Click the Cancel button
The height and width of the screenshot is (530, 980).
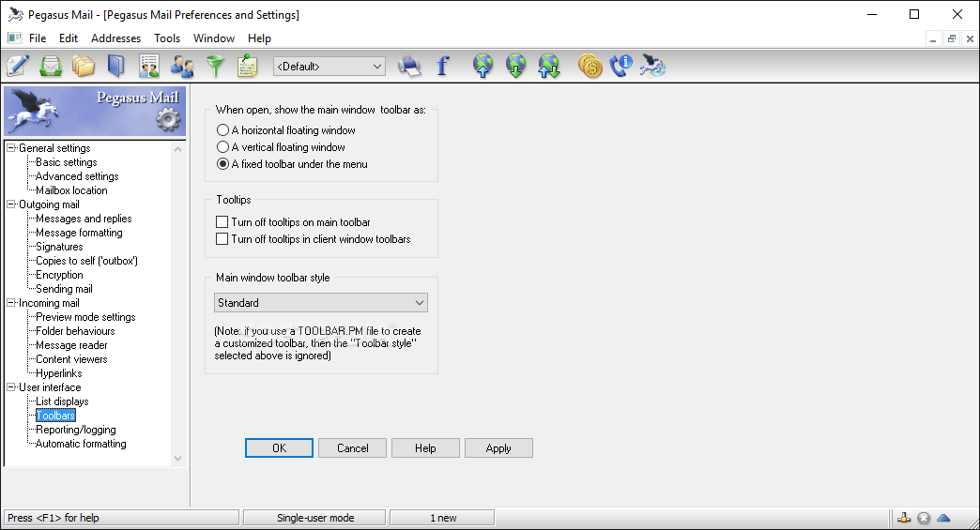353,448
